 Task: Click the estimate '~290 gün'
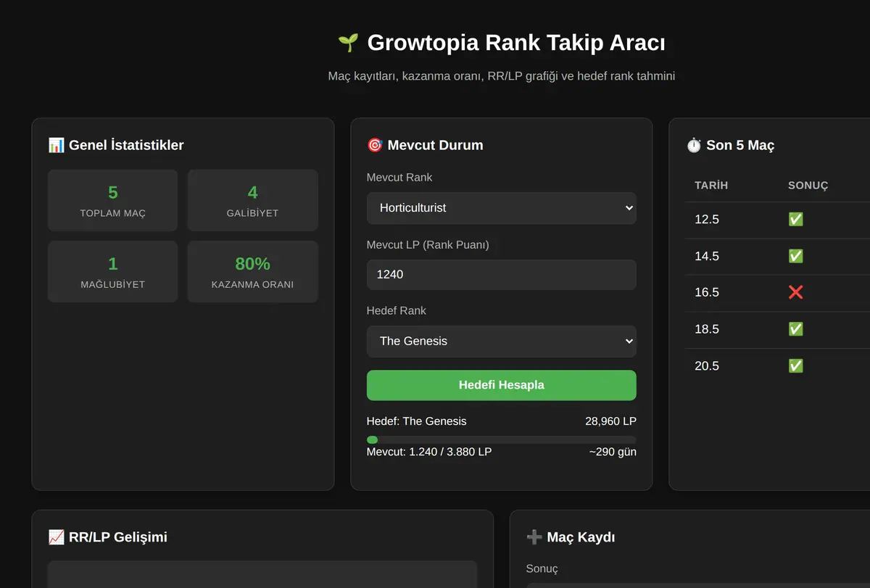point(613,452)
